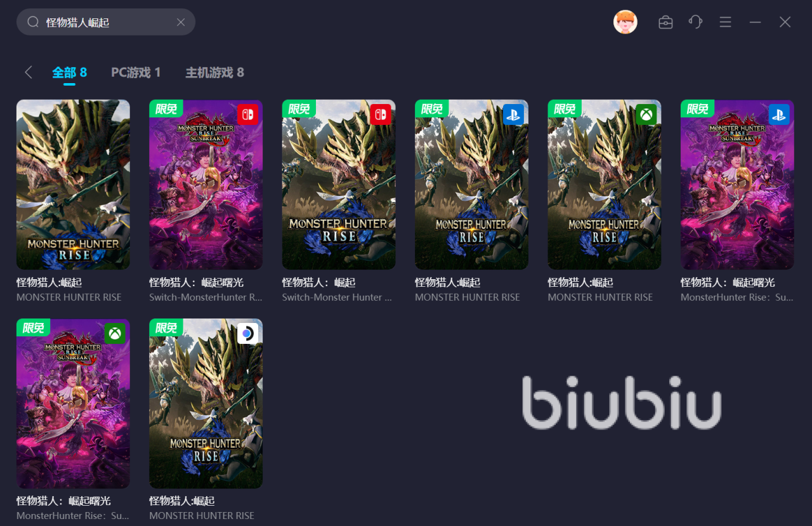Focus the search field with 怪物猎人崛起

coord(106,22)
